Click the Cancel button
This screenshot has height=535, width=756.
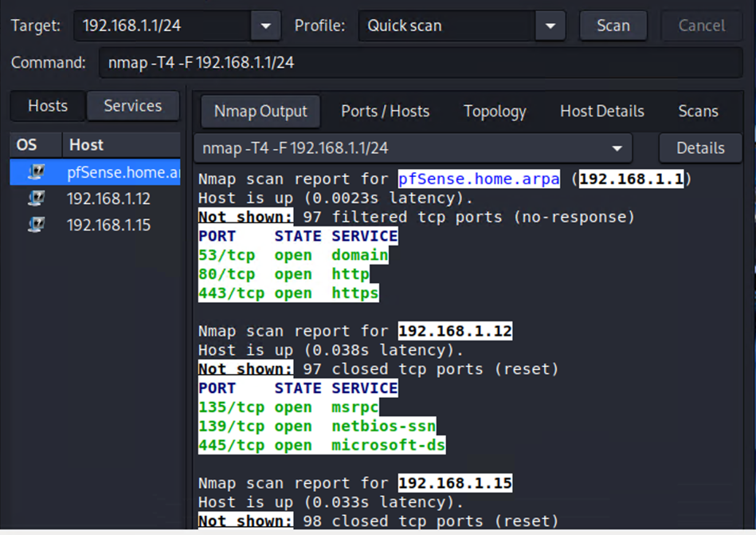(x=702, y=26)
